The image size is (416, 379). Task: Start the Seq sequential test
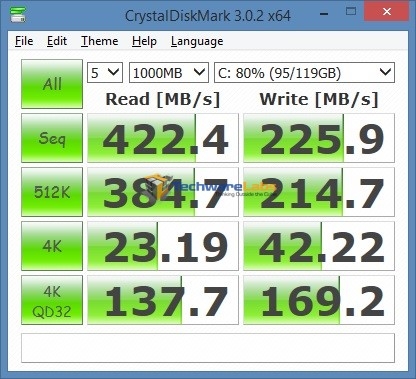tap(52, 138)
